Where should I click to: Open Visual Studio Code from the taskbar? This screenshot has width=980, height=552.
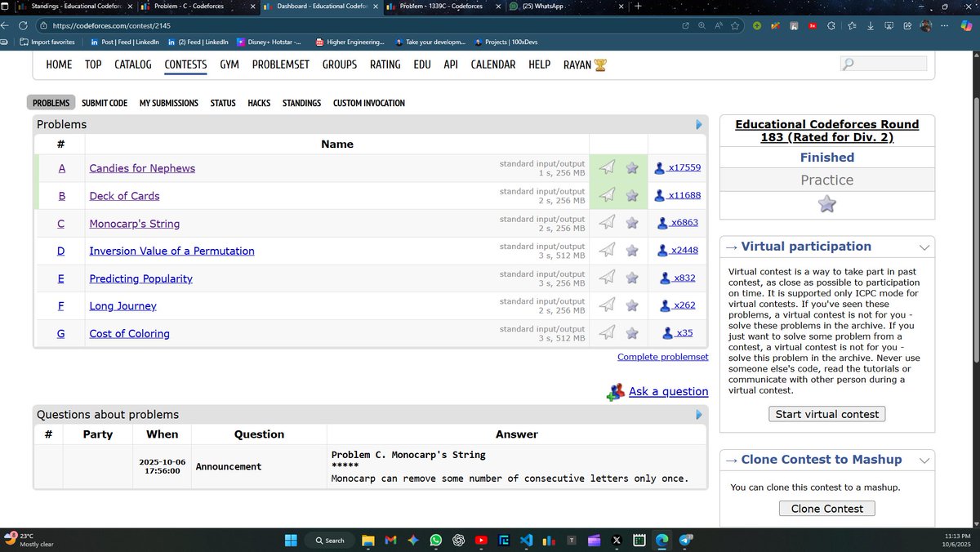coord(527,540)
